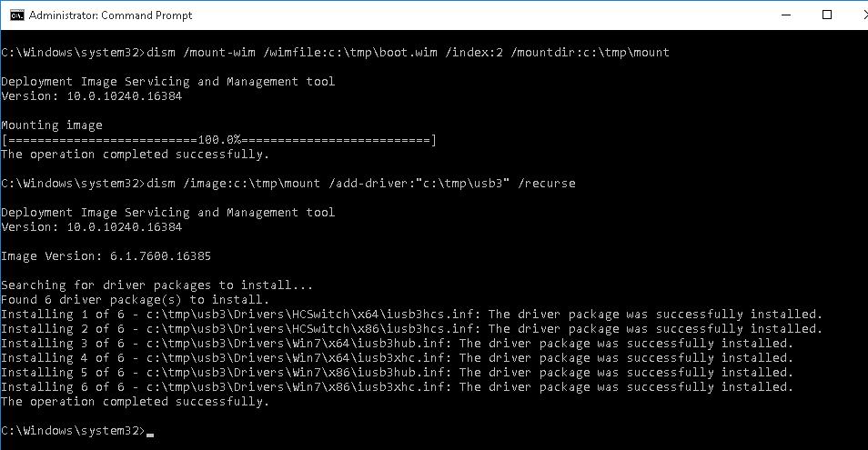This screenshot has width=868, height=450.
Task: Maximize the Command Prompt window
Action: click(x=826, y=15)
